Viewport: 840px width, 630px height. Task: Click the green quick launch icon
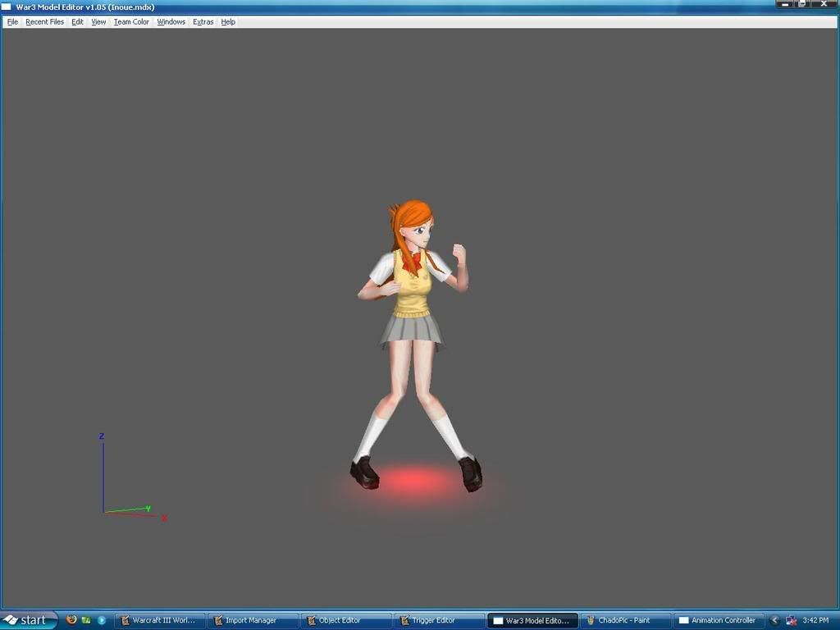85,620
